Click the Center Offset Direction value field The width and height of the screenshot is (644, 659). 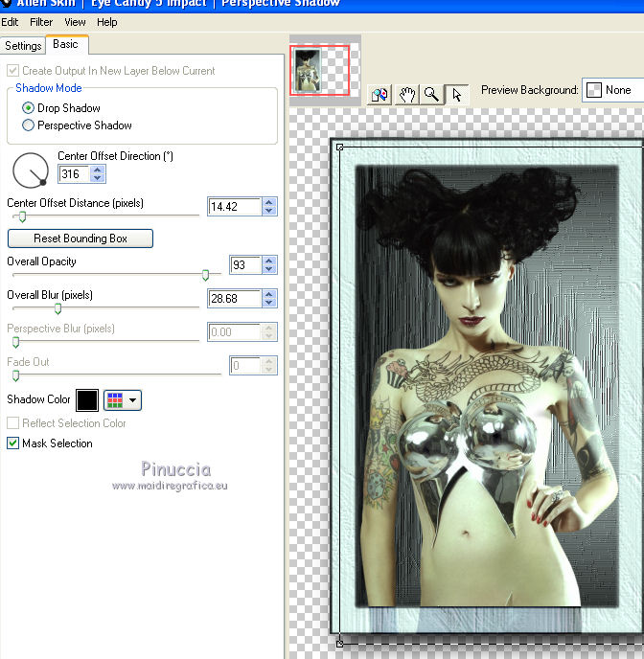tap(74, 174)
